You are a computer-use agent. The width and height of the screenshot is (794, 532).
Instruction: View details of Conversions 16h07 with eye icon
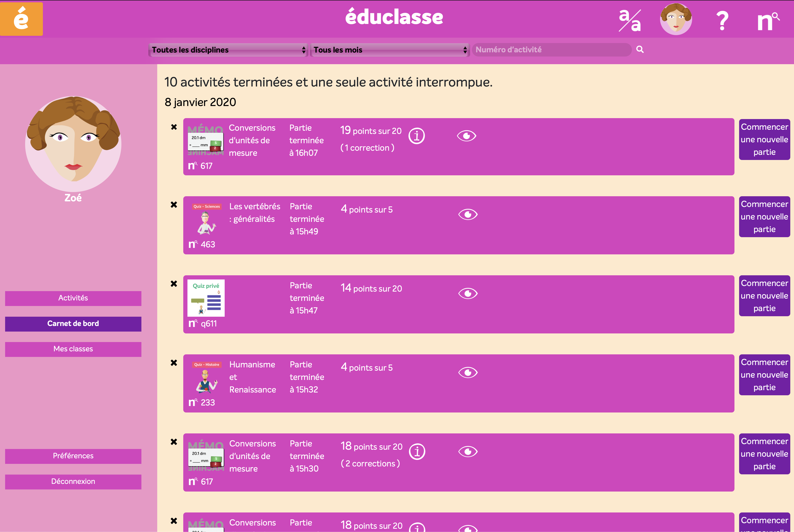pyautogui.click(x=467, y=136)
